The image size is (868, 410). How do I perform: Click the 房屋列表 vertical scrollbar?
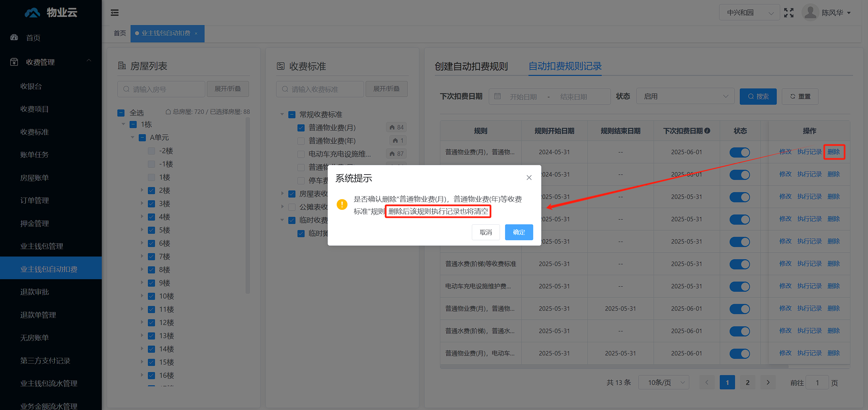click(x=248, y=205)
